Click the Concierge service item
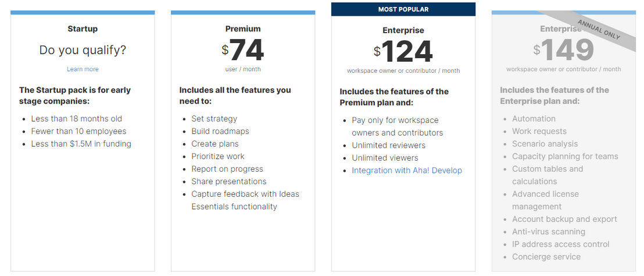 pyautogui.click(x=546, y=257)
